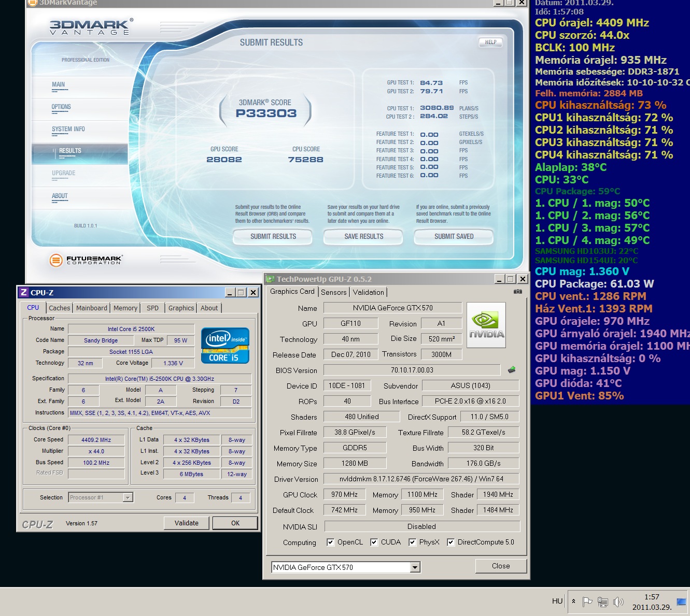Toggle the PhysX checkbox
Viewport: 690px width, 616px height.
(x=412, y=542)
